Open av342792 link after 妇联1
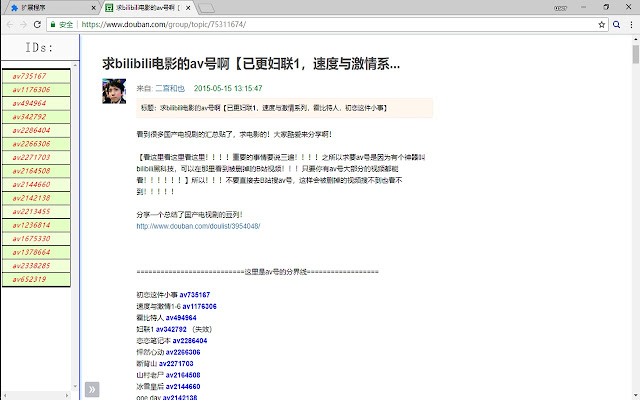640x400 pixels. pos(171,329)
